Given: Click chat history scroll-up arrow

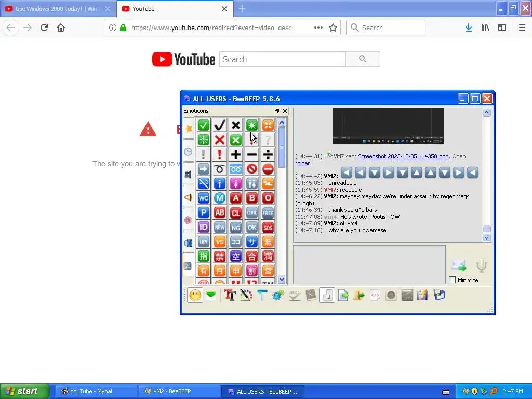Looking at the screenshot, I should 486,112.
